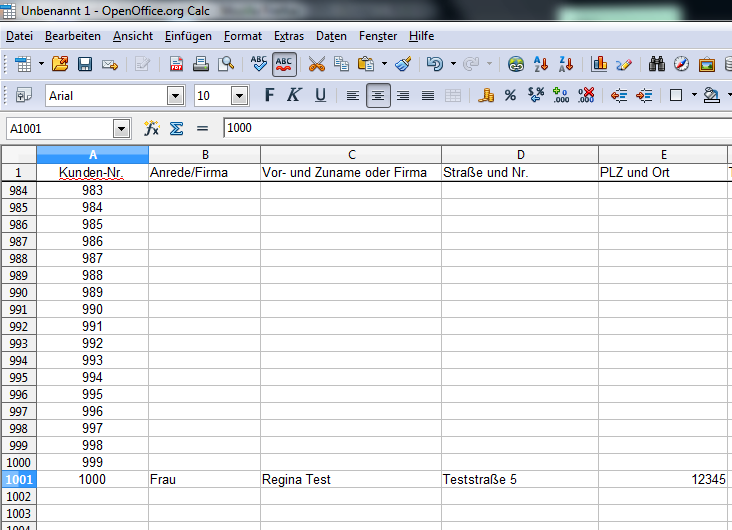This screenshot has width=732, height=530.
Task: Apply currency number format icon
Action: click(486, 95)
